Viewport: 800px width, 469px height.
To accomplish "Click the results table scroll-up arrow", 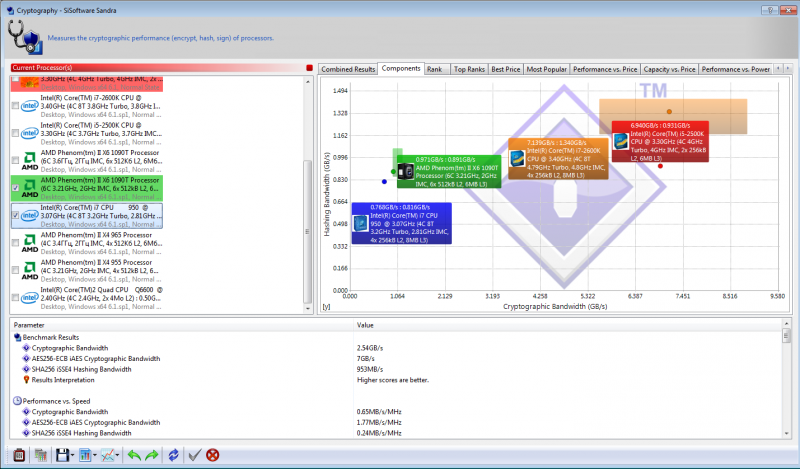I will (x=786, y=324).
